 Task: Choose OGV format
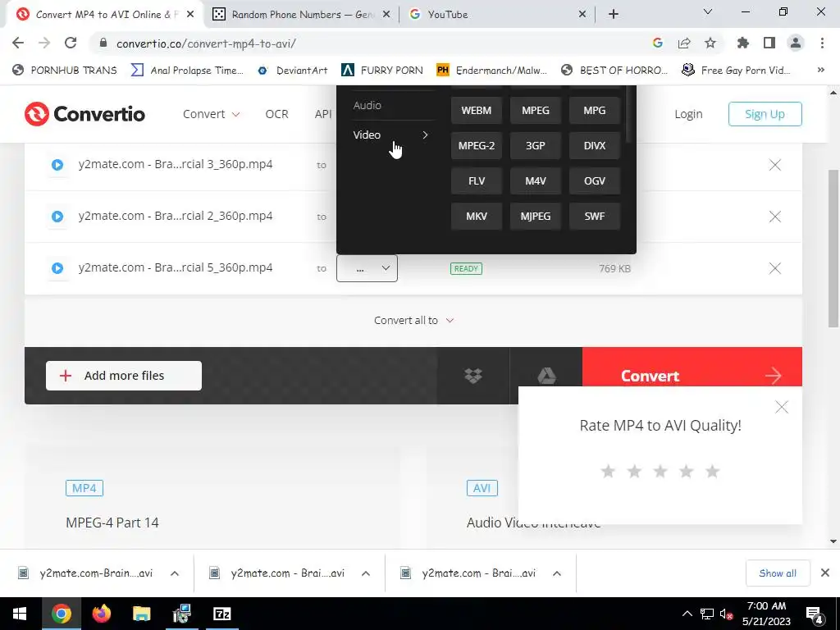pos(595,181)
